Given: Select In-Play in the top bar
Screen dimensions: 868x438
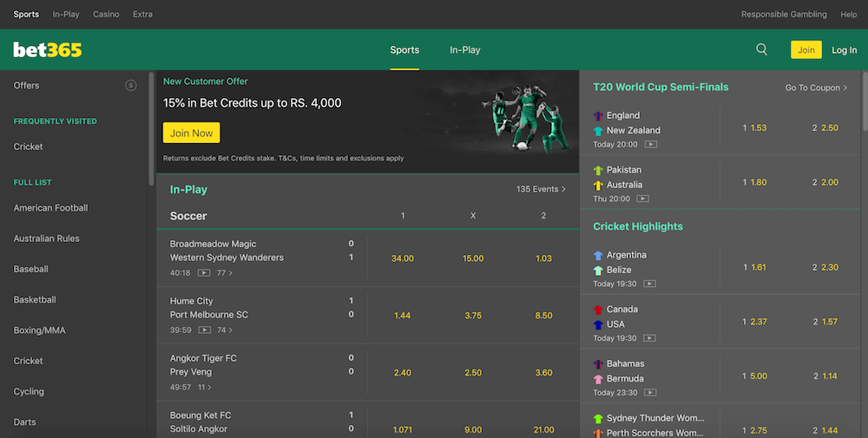Looking at the screenshot, I should (x=66, y=15).
